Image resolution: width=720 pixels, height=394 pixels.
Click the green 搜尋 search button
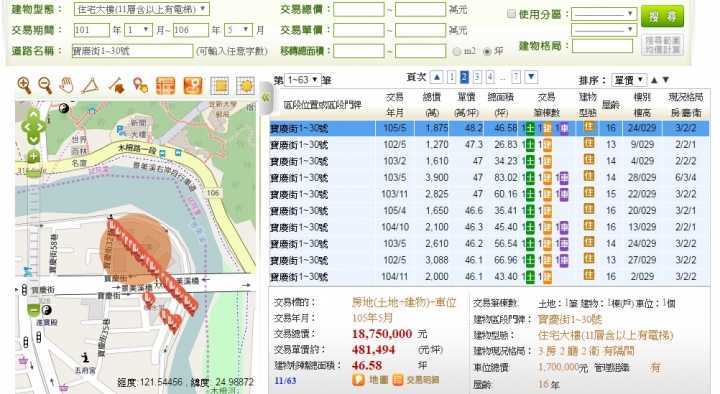tap(662, 17)
